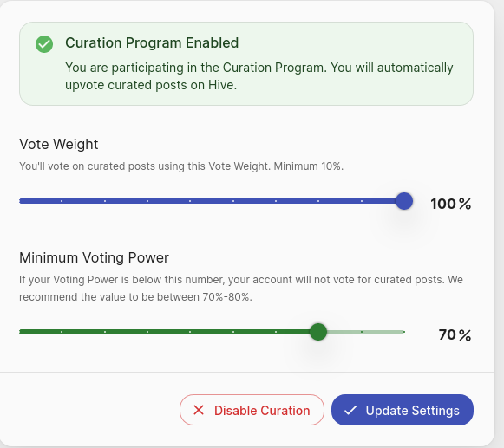504x448 pixels.
Task: Click the Minimum Voting Power section title
Action: tap(94, 257)
